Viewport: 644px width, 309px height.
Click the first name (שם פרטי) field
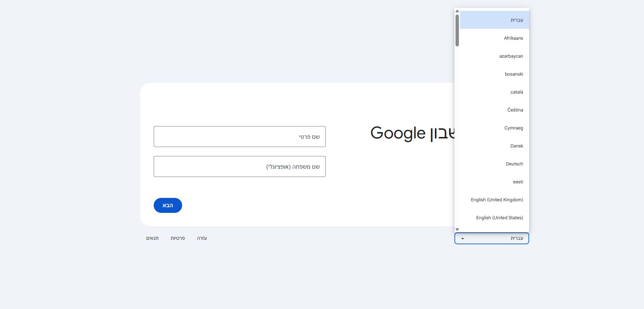click(x=239, y=137)
